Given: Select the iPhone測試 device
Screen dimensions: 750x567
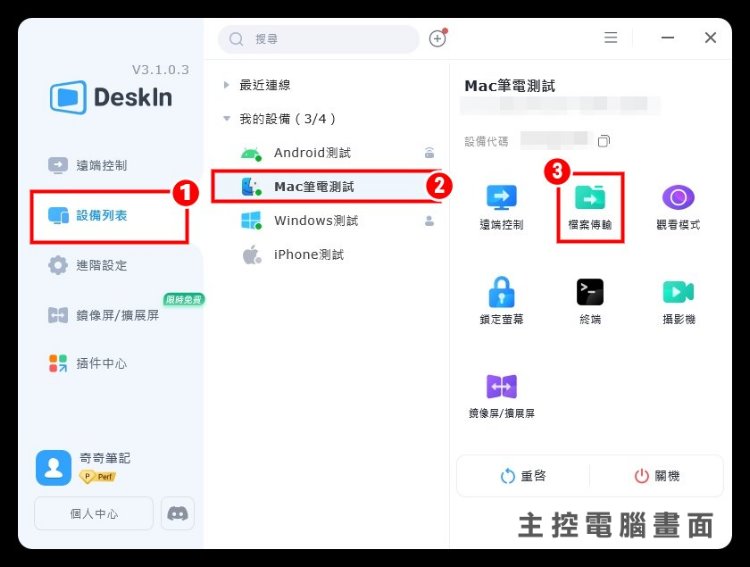Looking at the screenshot, I should point(326,255).
